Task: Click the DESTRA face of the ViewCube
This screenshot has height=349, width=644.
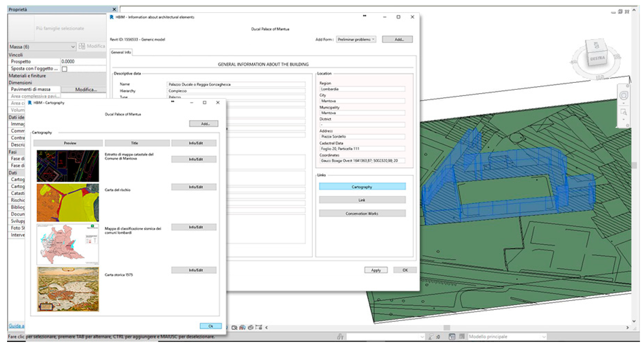Action: (x=597, y=59)
